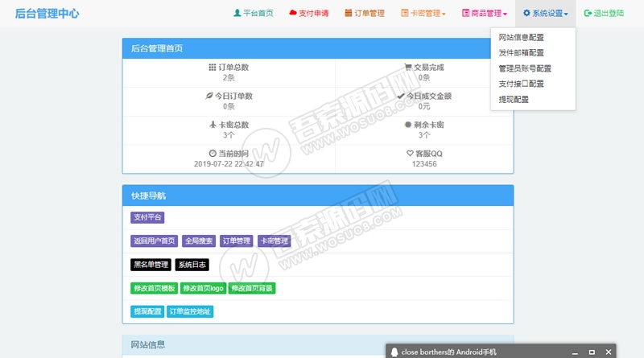Select 支付接口配置 from the dropdown
The width and height of the screenshot is (644, 358).
[x=521, y=84]
